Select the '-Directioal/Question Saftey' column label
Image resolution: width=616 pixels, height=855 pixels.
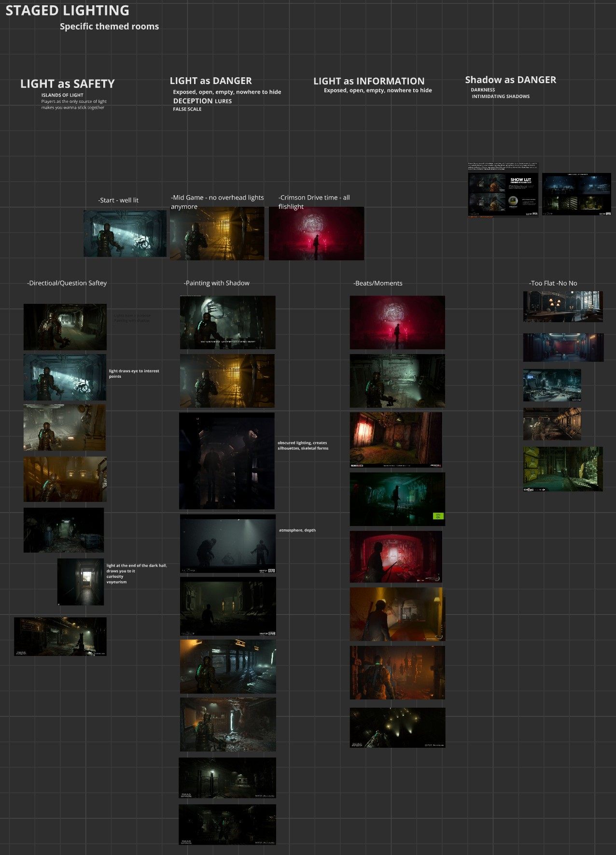tap(67, 283)
